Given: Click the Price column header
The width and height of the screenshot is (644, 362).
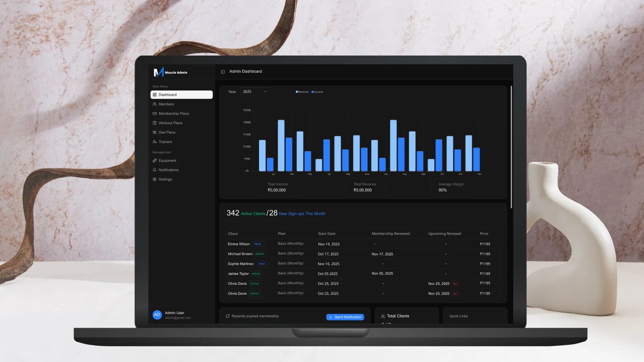Looking at the screenshot, I should [484, 234].
